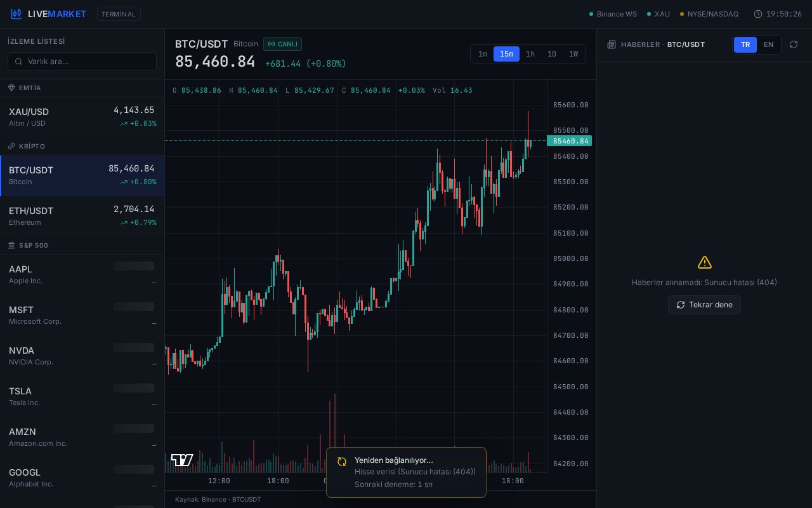
Task: Select the 1h timeframe
Action: pyautogui.click(x=530, y=54)
